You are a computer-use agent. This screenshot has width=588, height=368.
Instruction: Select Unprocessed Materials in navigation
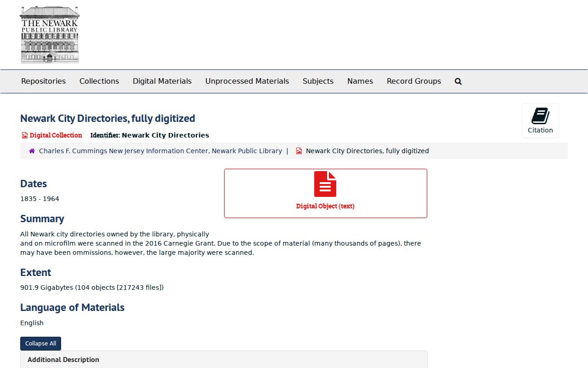pos(247,81)
